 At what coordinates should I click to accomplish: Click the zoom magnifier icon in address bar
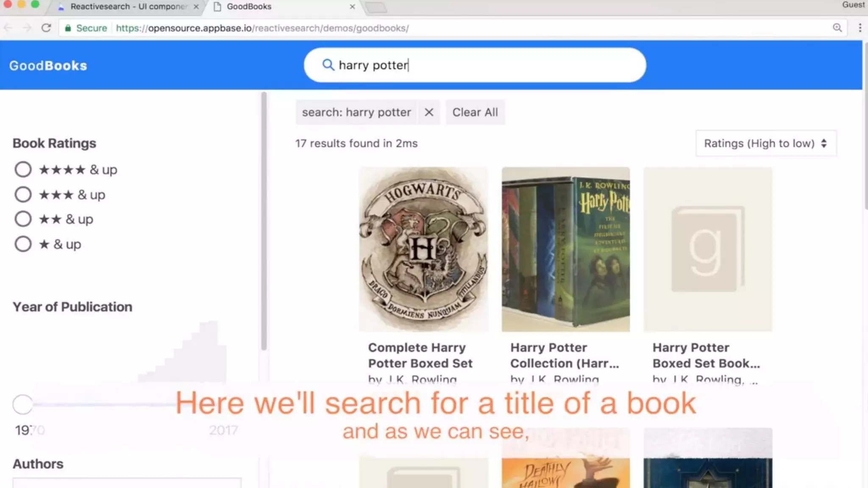point(837,28)
